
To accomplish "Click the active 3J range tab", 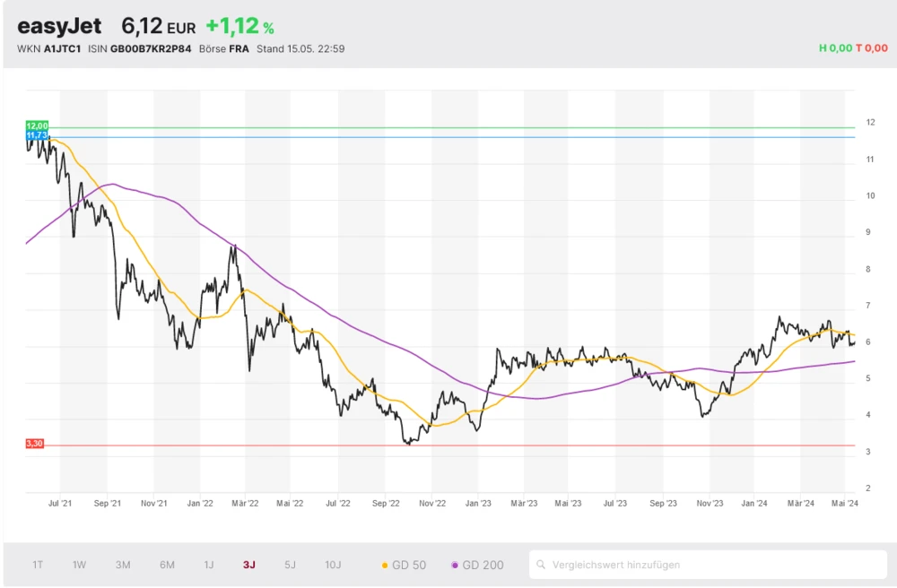I will coord(248,565).
